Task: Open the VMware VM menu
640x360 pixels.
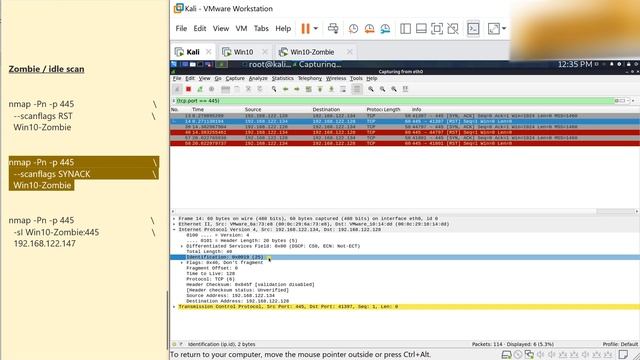Action: 241,29
